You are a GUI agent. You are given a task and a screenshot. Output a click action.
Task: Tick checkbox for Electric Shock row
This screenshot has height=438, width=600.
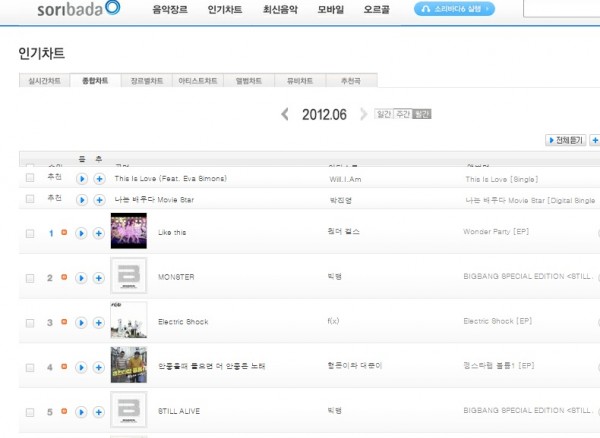30,323
